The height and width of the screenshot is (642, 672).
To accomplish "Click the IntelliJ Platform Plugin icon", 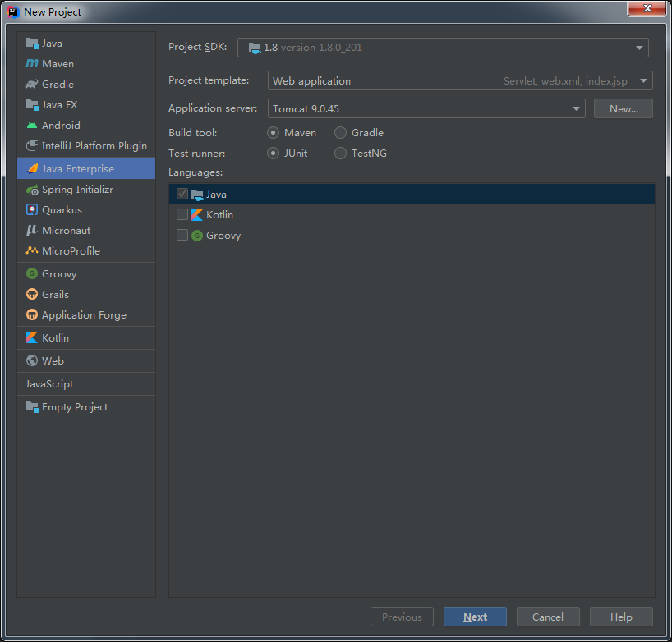I will coord(32,145).
